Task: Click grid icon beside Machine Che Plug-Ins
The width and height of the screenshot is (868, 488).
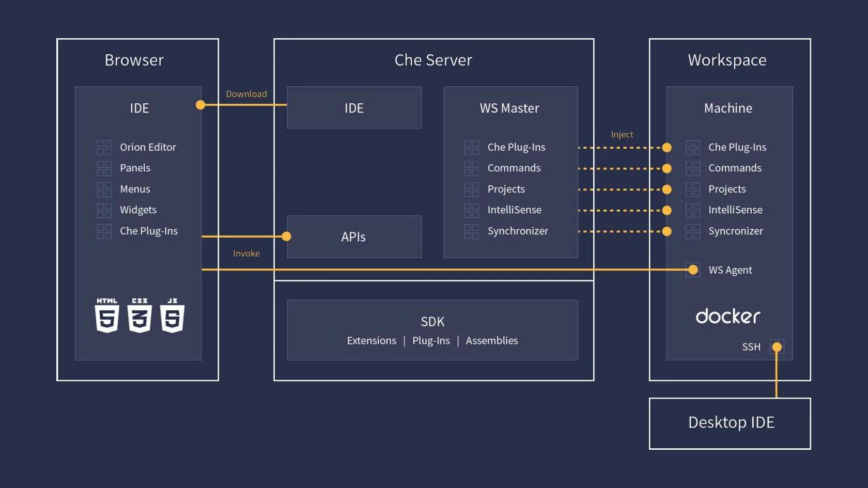Action: pyautogui.click(x=693, y=148)
